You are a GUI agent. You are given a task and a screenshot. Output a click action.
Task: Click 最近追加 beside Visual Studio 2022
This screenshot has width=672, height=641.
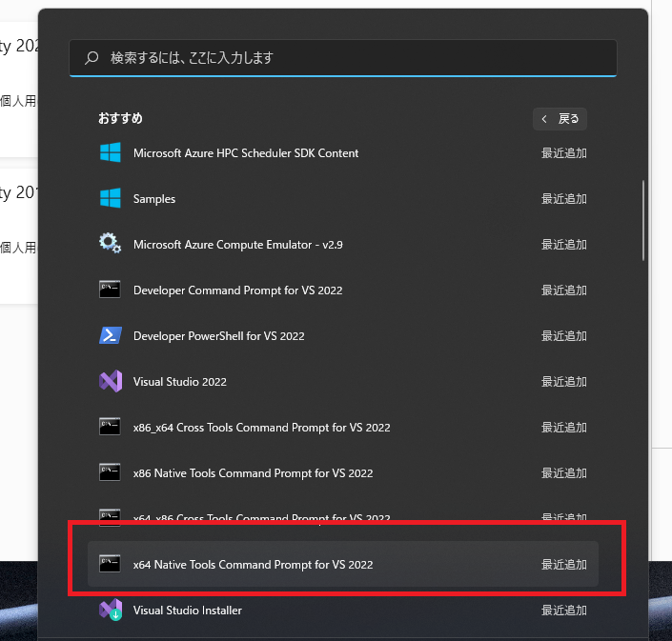[564, 382]
